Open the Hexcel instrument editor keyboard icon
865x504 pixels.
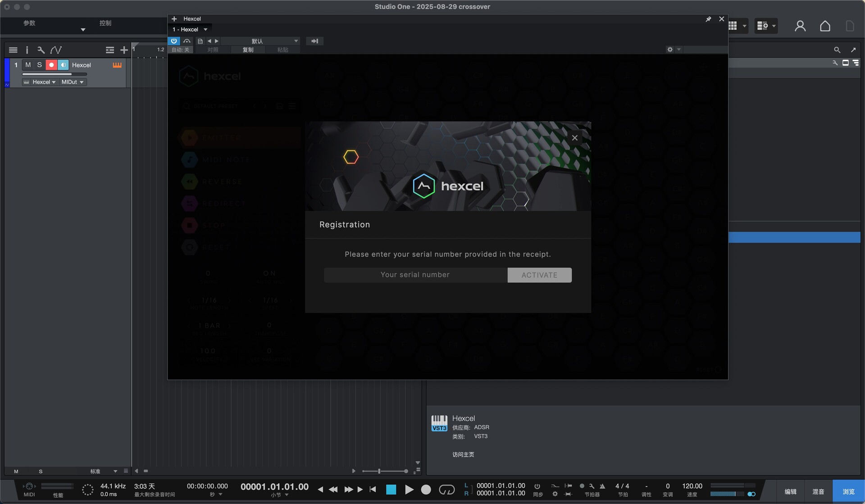click(x=117, y=65)
